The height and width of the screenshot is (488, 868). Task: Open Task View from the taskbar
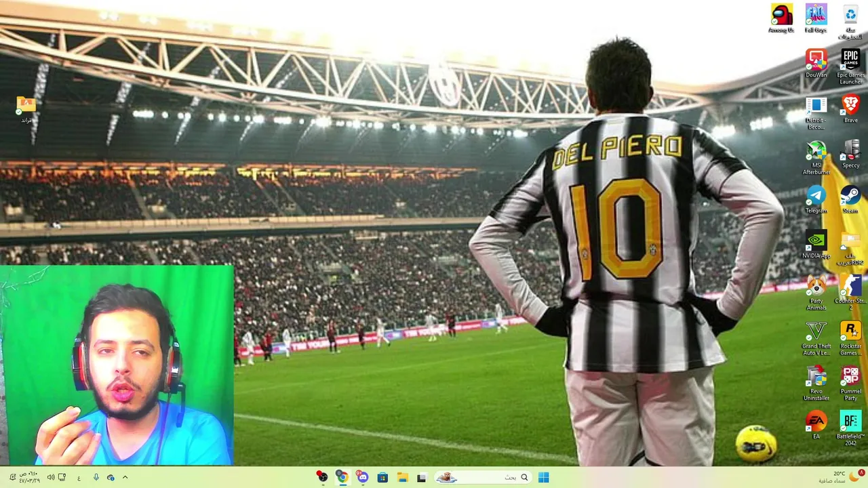[421, 477]
